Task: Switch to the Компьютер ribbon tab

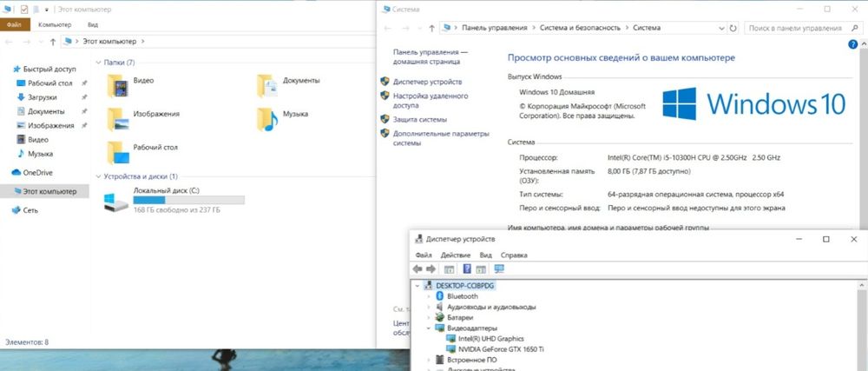Action: pyautogui.click(x=55, y=25)
